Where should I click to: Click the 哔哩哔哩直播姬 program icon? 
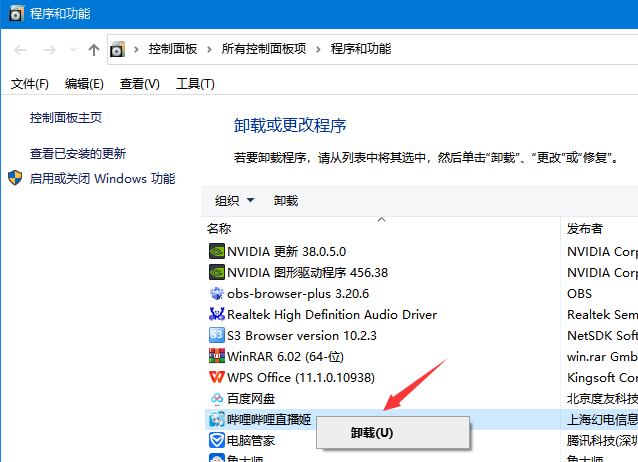point(216,419)
